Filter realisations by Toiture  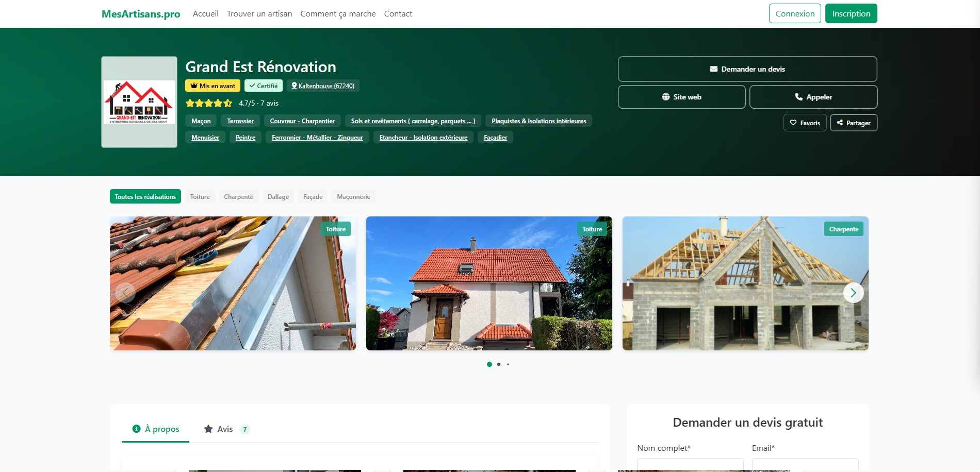(x=200, y=196)
